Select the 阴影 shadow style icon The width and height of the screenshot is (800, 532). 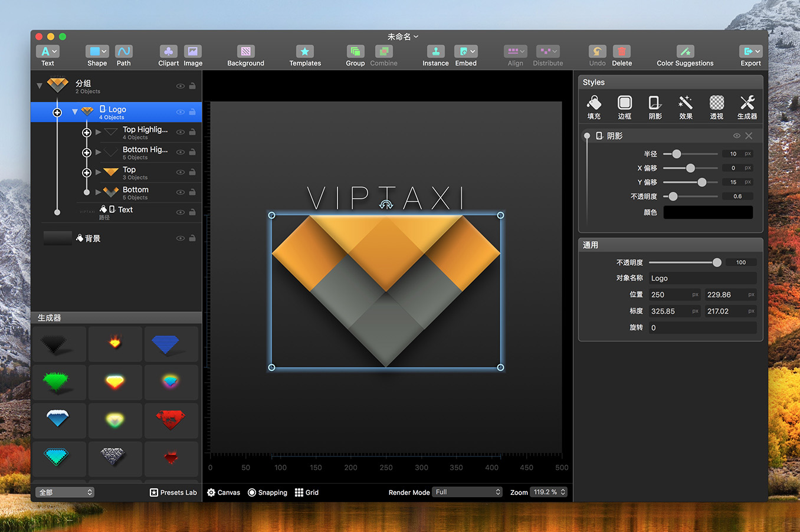click(x=655, y=107)
